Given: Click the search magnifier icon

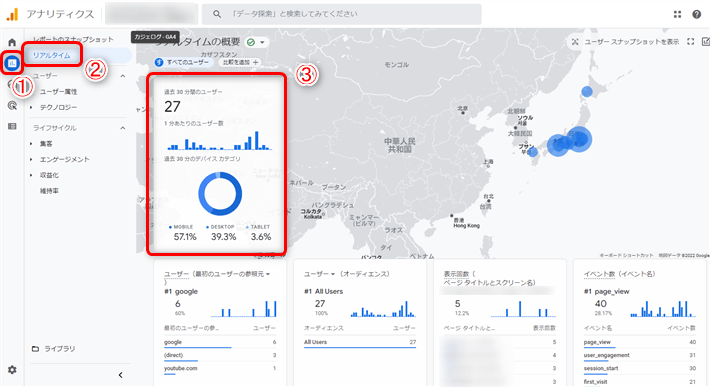Looking at the screenshot, I should 217,14.
